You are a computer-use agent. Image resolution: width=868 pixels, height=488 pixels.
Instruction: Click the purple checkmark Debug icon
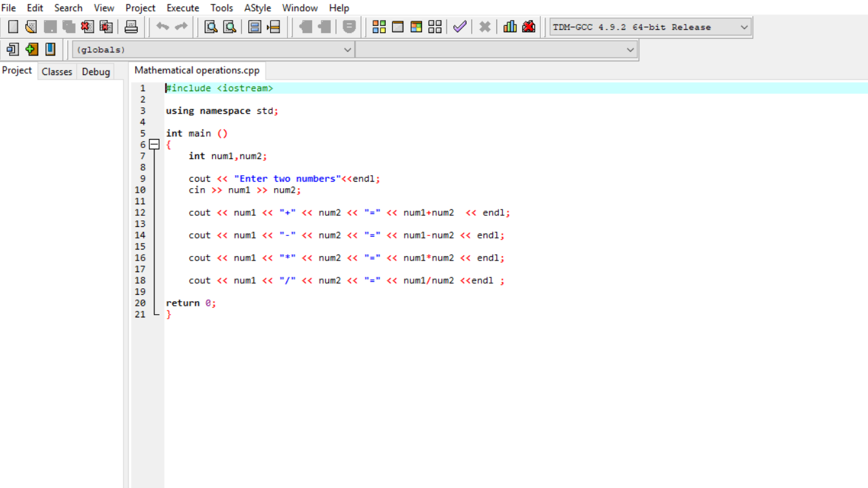click(460, 27)
